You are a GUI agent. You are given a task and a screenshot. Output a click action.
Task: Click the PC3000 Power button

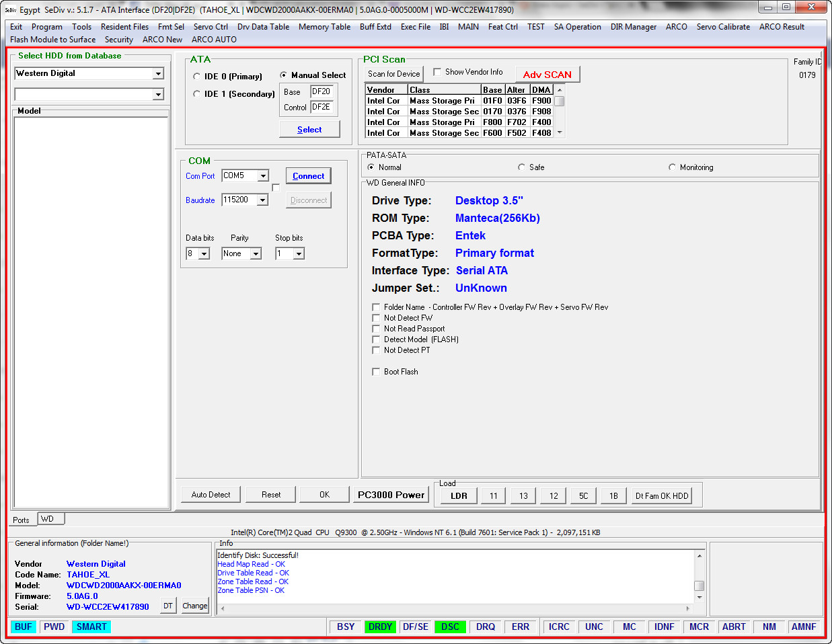pos(391,495)
